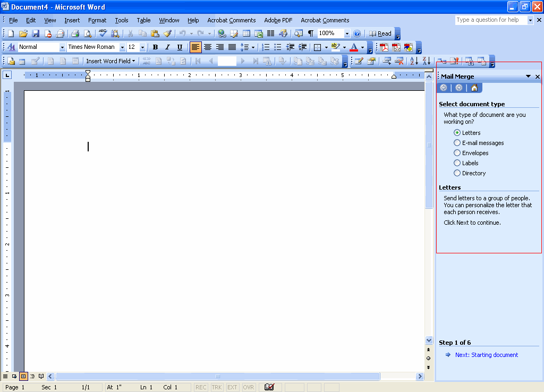The image size is (544, 392).
Task: Open the Line Spacing dropdown arrow
Action: click(x=253, y=47)
